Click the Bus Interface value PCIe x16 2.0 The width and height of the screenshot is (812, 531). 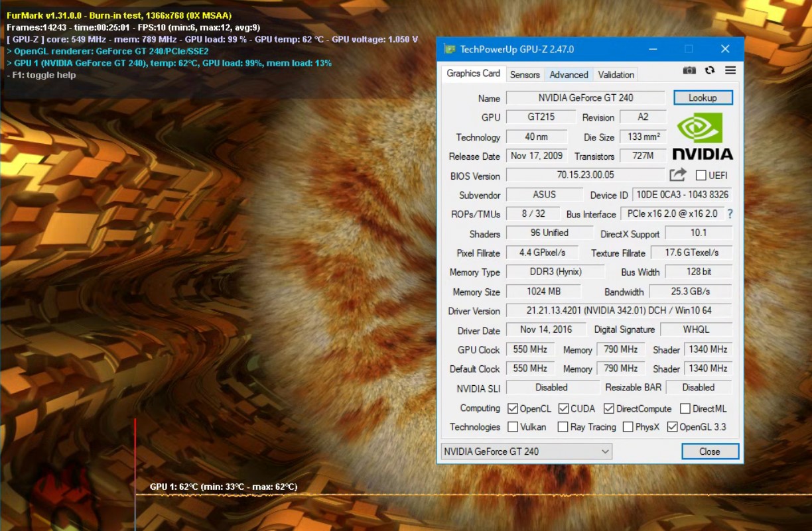[x=672, y=213]
